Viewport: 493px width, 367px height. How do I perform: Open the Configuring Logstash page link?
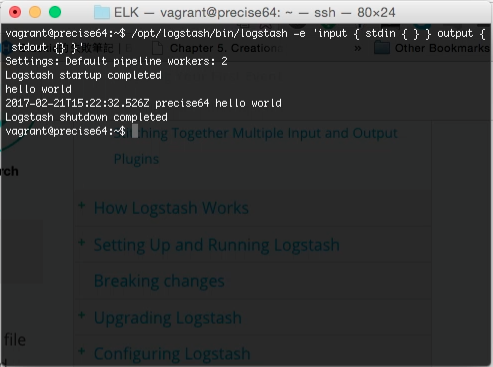[x=172, y=354]
